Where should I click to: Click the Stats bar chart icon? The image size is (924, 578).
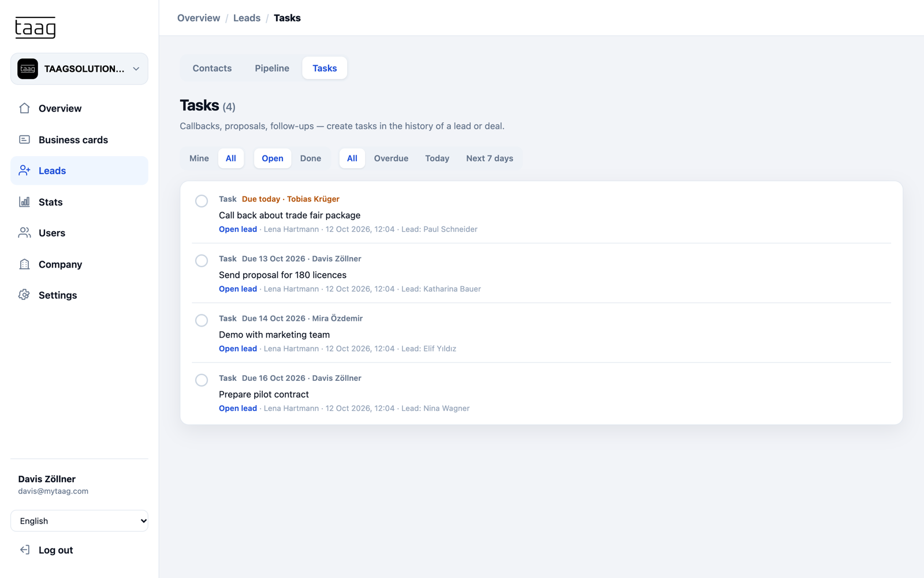[24, 202]
